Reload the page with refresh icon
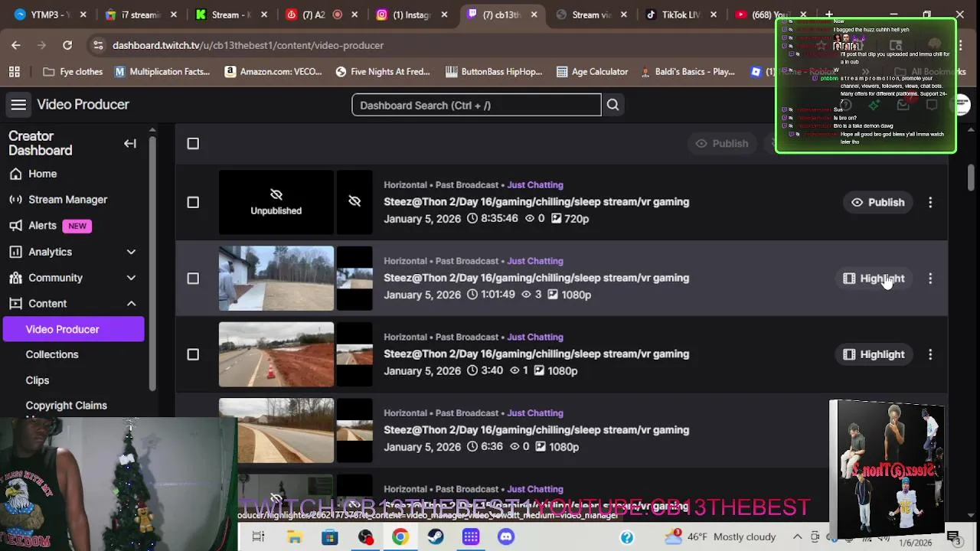 pyautogui.click(x=67, y=45)
